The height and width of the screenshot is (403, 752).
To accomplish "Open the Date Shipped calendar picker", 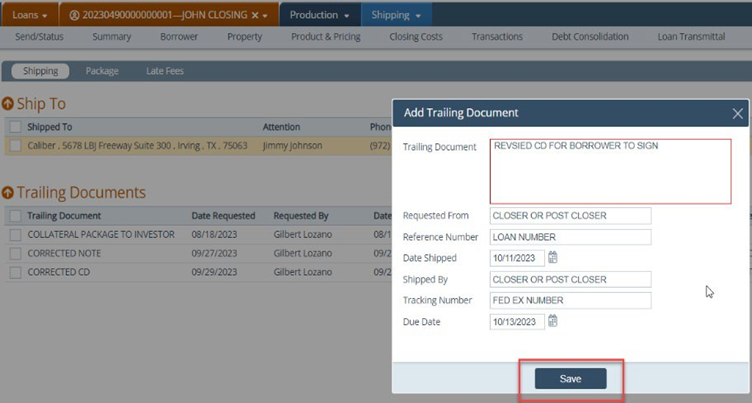I will click(x=552, y=258).
